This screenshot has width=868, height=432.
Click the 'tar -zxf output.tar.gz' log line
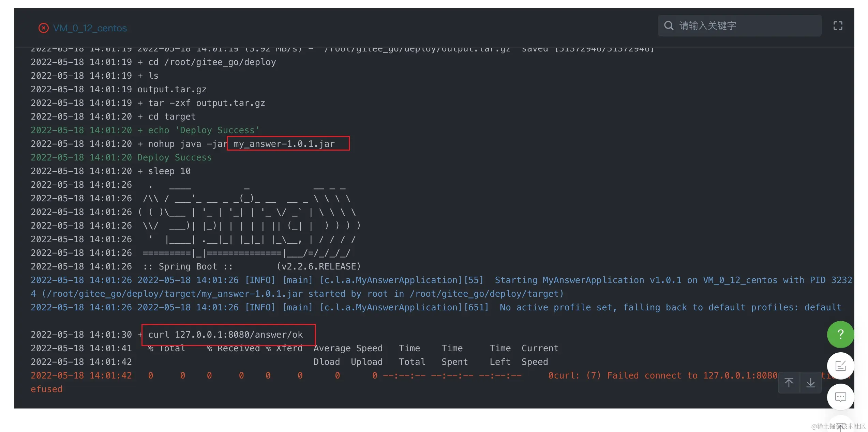point(206,103)
